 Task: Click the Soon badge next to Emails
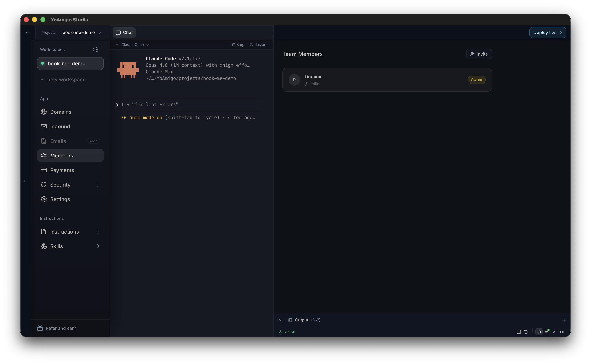pyautogui.click(x=93, y=141)
